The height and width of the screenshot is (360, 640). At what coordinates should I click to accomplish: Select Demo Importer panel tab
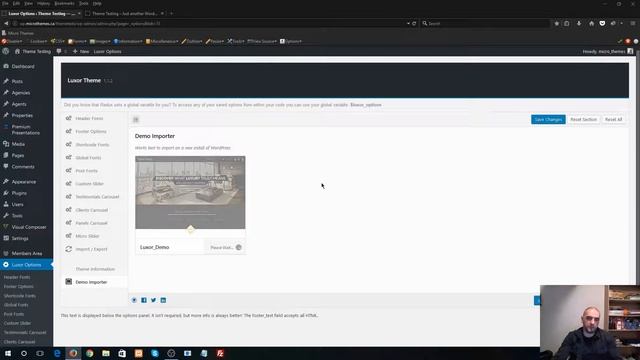coord(91,282)
